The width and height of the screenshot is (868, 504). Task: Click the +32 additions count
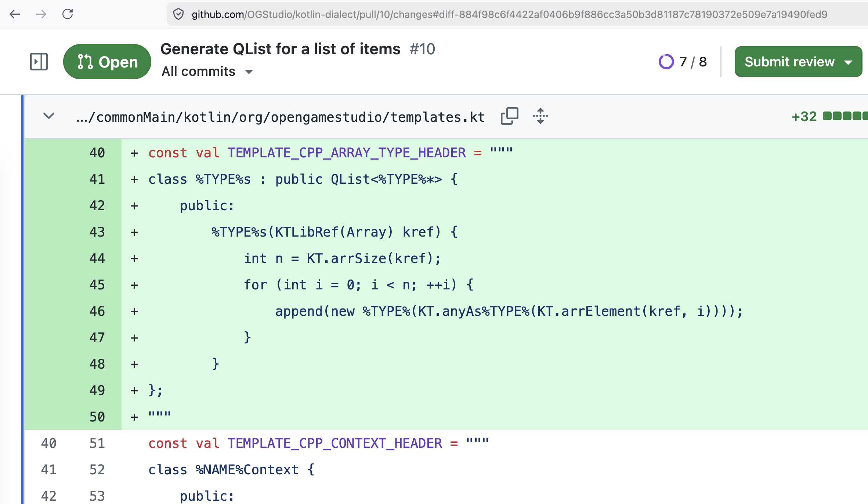tap(804, 116)
